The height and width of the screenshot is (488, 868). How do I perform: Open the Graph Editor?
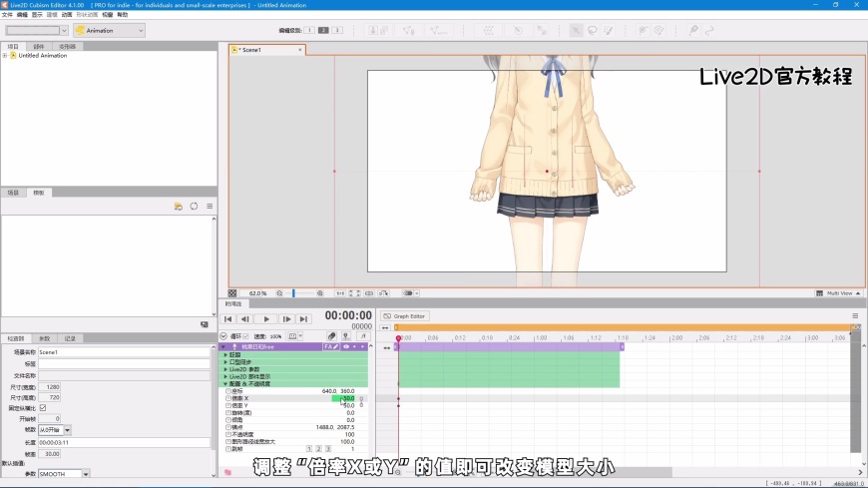point(405,316)
